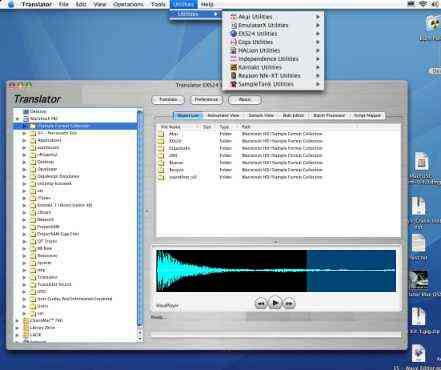Select the Akai folder icon in list

point(161,134)
